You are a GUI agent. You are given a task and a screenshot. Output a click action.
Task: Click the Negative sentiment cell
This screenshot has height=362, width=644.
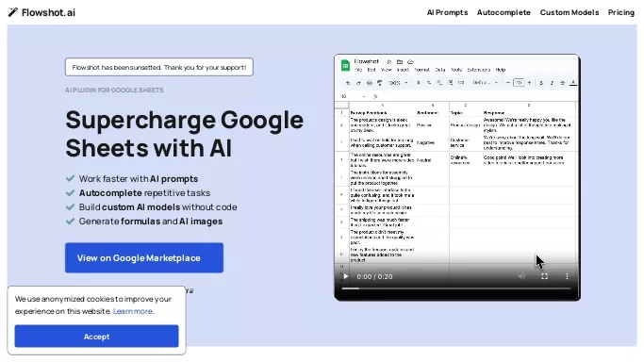(432, 142)
